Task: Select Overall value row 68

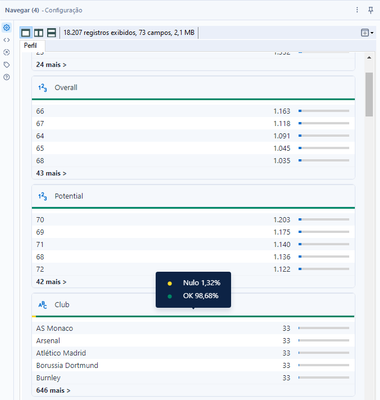Action: pyautogui.click(x=193, y=160)
